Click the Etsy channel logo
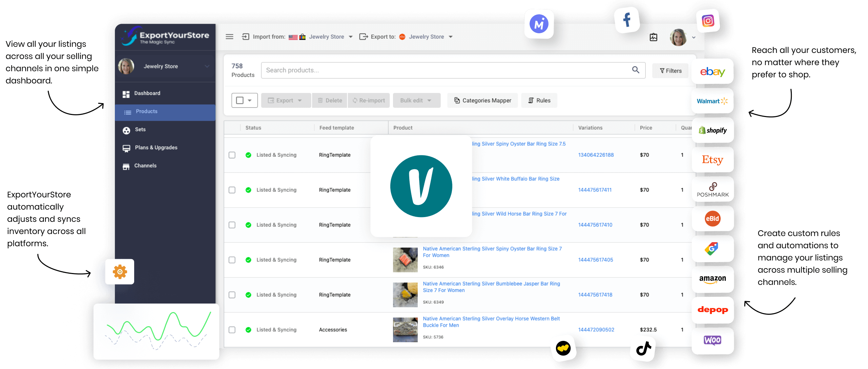868x369 pixels. [712, 160]
